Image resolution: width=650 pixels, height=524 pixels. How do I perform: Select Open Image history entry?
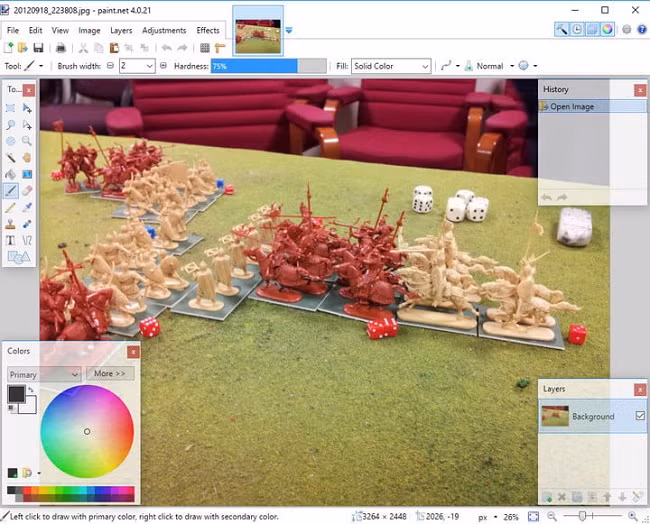(x=574, y=107)
